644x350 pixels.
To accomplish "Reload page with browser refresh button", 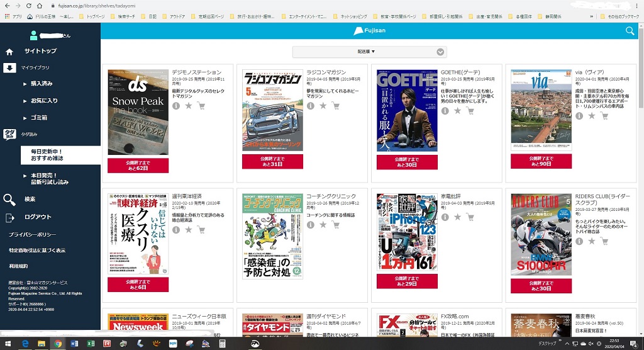I will 29,6.
